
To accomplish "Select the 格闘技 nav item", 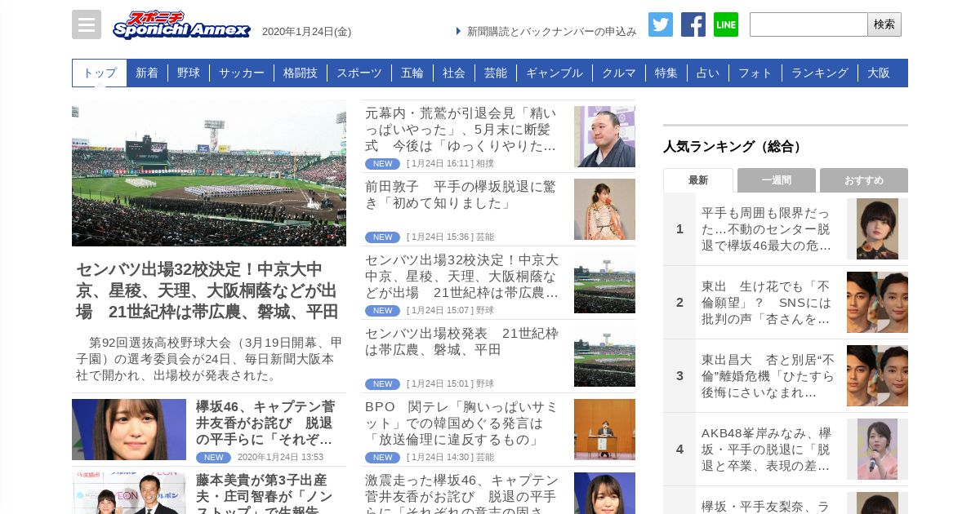I will coord(301,73).
